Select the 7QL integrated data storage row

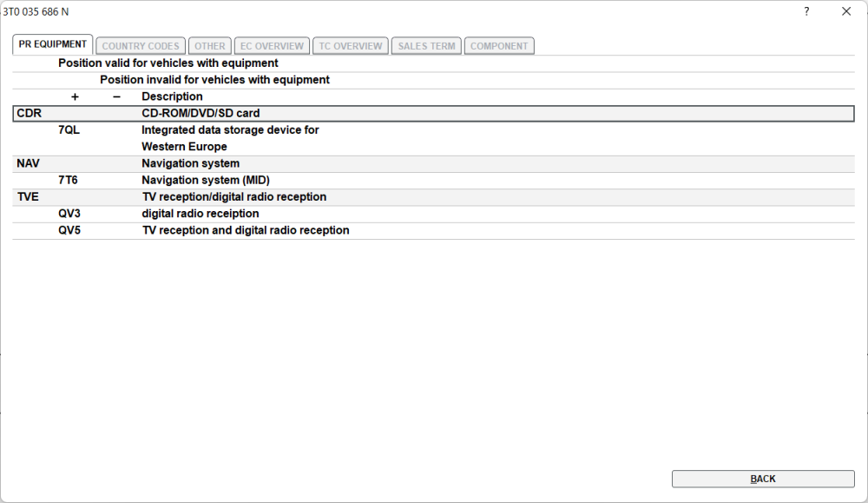coord(433,138)
